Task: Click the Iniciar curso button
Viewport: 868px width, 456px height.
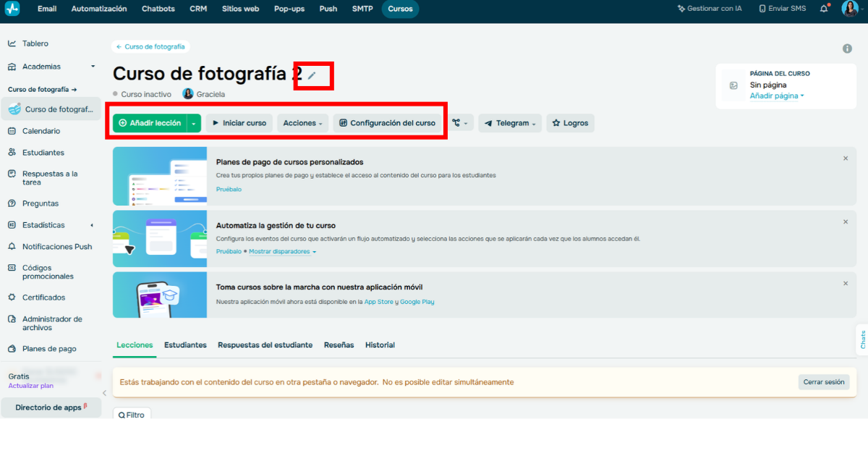Action: (x=239, y=123)
